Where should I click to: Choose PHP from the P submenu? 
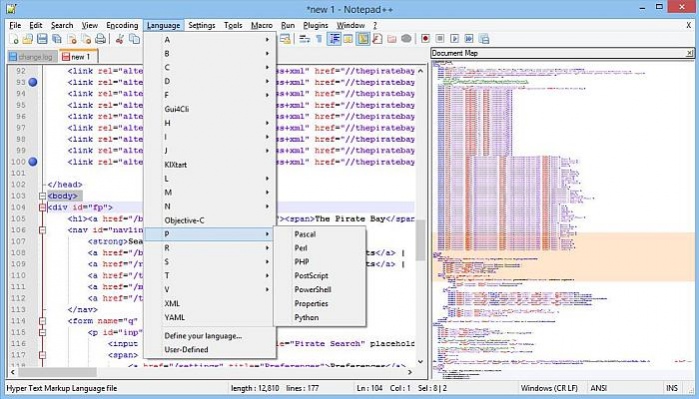320,262
